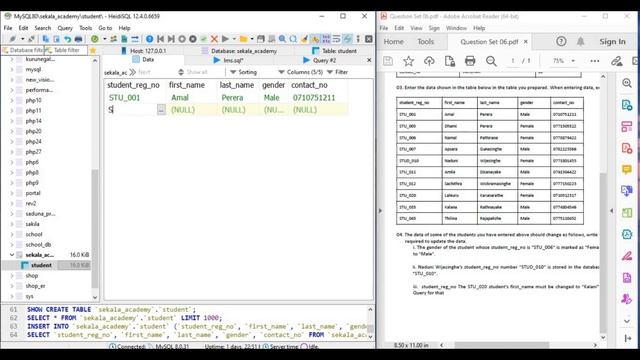Image resolution: width=640 pixels, height=360 pixels.
Task: Click the red X cancel-editing icon
Action: [214, 39]
